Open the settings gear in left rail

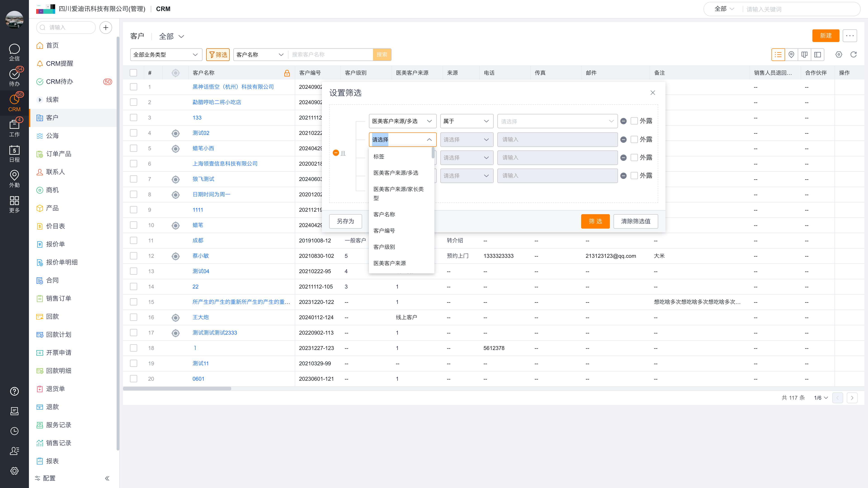pos(14,471)
